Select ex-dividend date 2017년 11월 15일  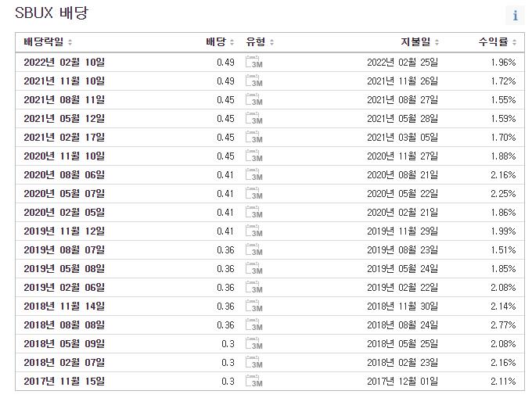click(64, 382)
